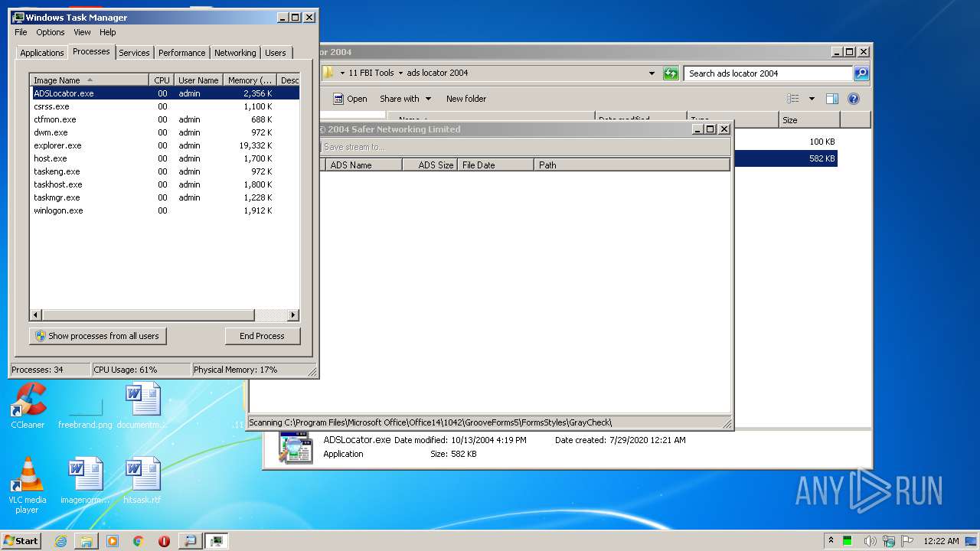Refresh the Explorer address bar
This screenshot has width=980, height=551.
click(671, 73)
